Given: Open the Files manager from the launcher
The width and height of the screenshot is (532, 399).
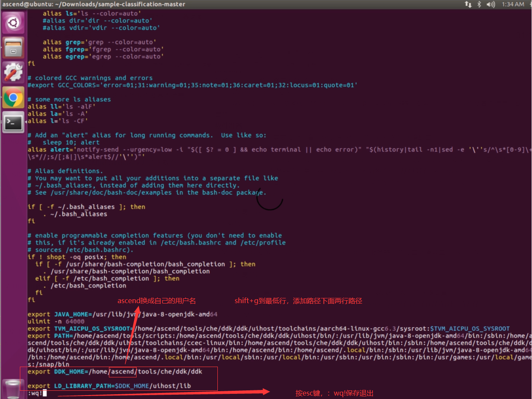Looking at the screenshot, I should 13,47.
